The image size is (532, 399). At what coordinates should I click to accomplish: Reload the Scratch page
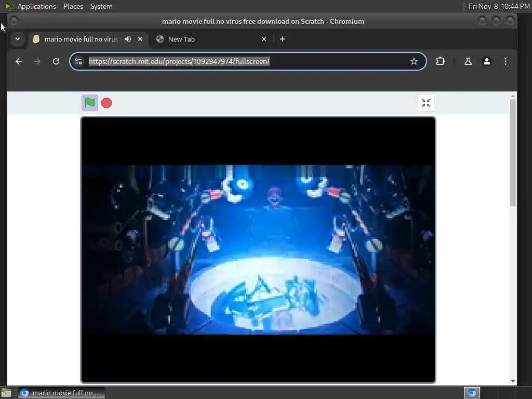56,61
